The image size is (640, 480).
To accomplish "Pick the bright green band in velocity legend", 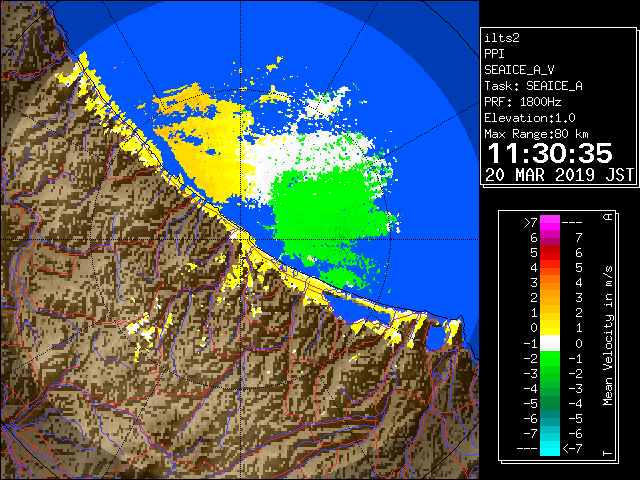I will (550, 358).
